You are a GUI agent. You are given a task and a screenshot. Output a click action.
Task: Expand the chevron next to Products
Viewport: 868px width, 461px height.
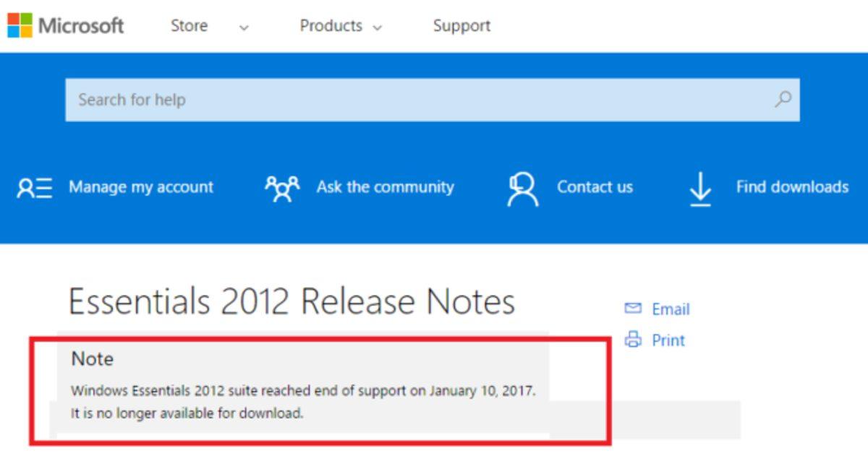(377, 28)
